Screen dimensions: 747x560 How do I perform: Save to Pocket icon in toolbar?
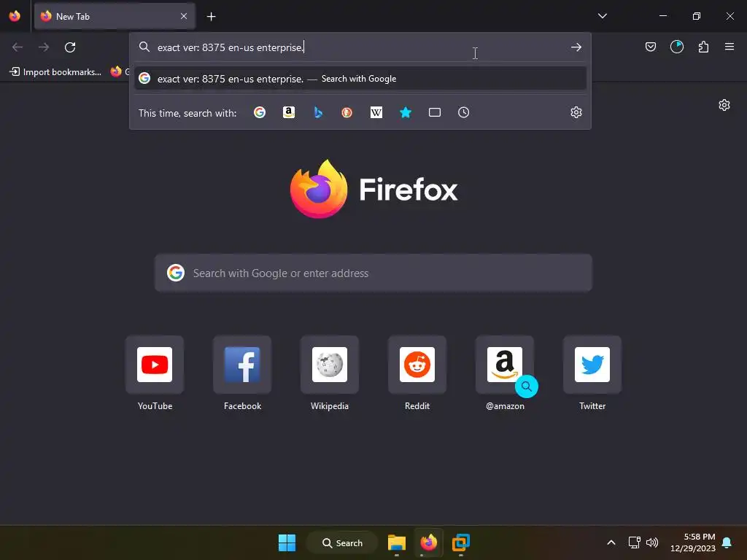point(650,47)
